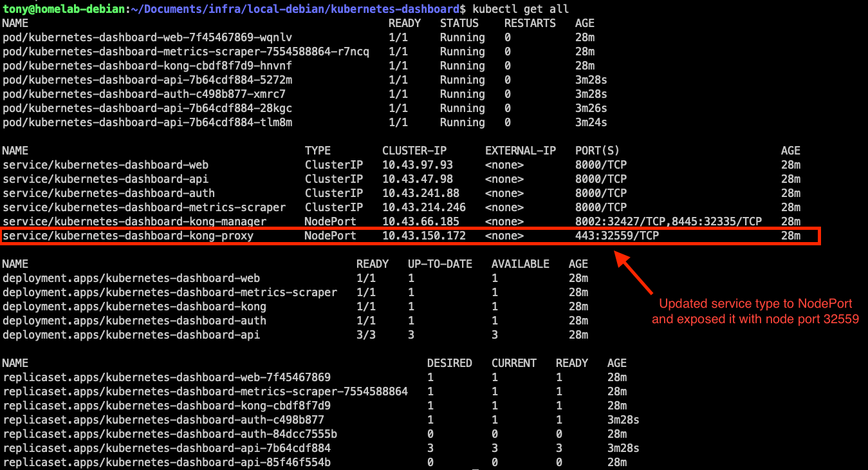
Task: Click the tony@homelab-debian prompt text
Action: click(x=63, y=9)
